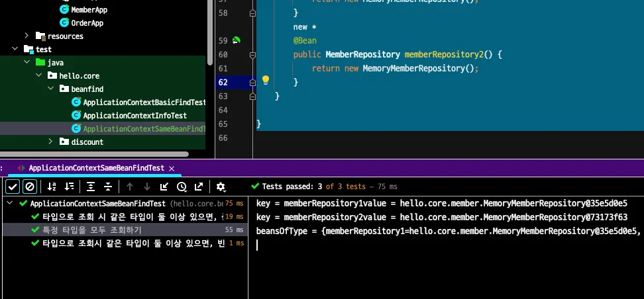Click ApplicationContextInfoTest class icon
Screen dimensions: 644x299
[x=76, y=115]
